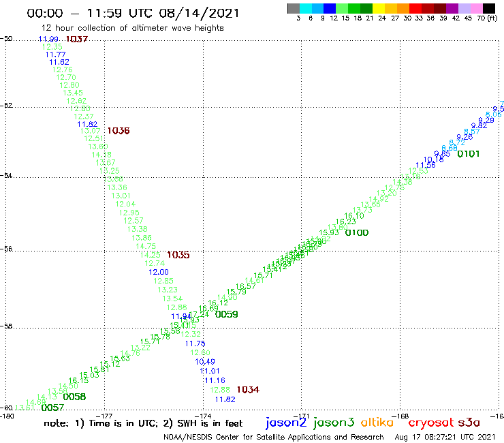Click the green time label "0101"
The image size is (504, 443).
[469, 154]
